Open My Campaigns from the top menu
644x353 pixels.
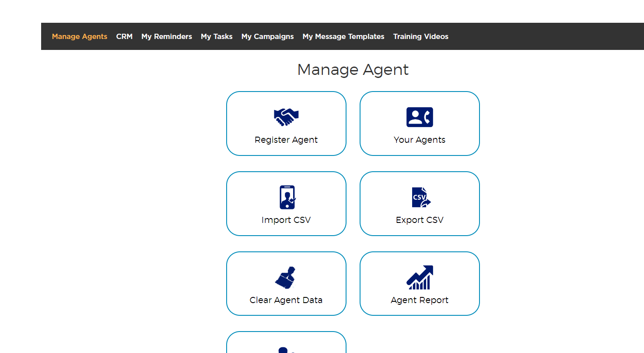[267, 36]
